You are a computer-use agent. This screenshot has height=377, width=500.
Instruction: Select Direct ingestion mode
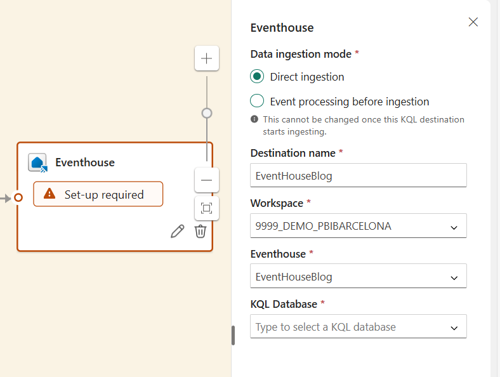257,76
